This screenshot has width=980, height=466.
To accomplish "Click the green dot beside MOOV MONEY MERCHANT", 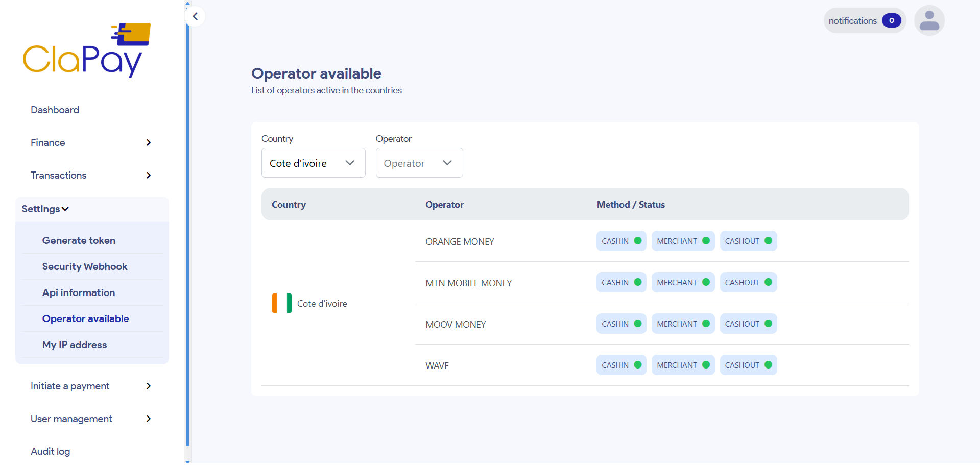I will pos(705,323).
